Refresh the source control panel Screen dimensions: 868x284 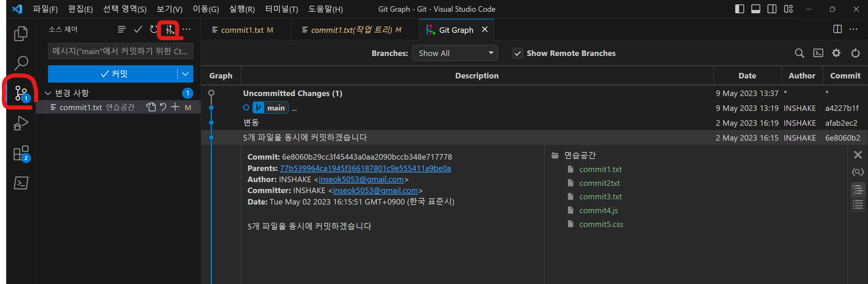(x=154, y=29)
